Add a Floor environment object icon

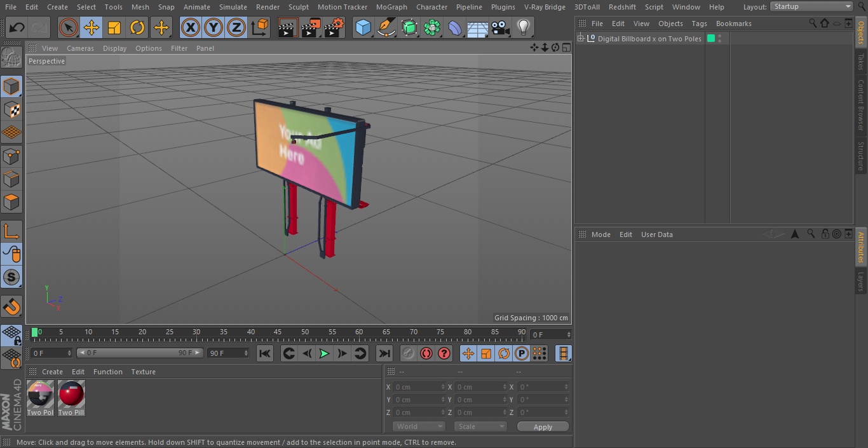tap(478, 27)
